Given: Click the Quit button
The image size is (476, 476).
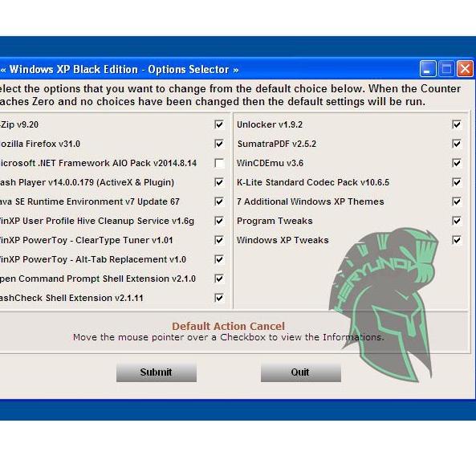Looking at the screenshot, I should point(300,372).
